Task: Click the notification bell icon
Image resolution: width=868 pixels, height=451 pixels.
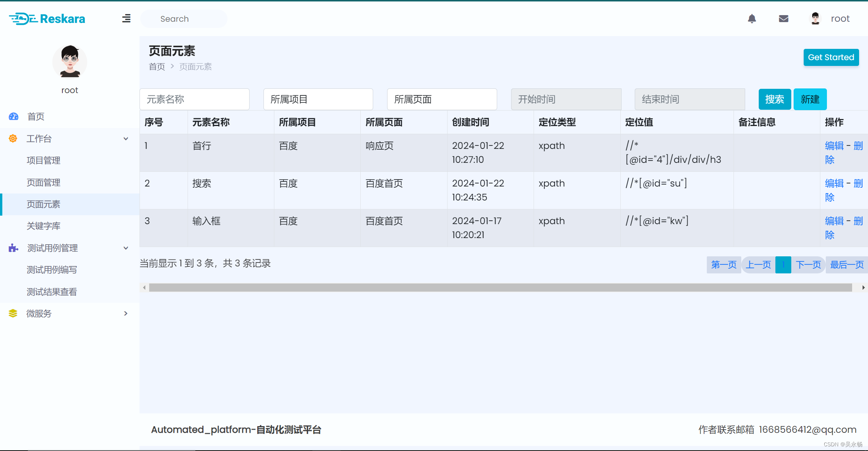Action: [x=752, y=19]
